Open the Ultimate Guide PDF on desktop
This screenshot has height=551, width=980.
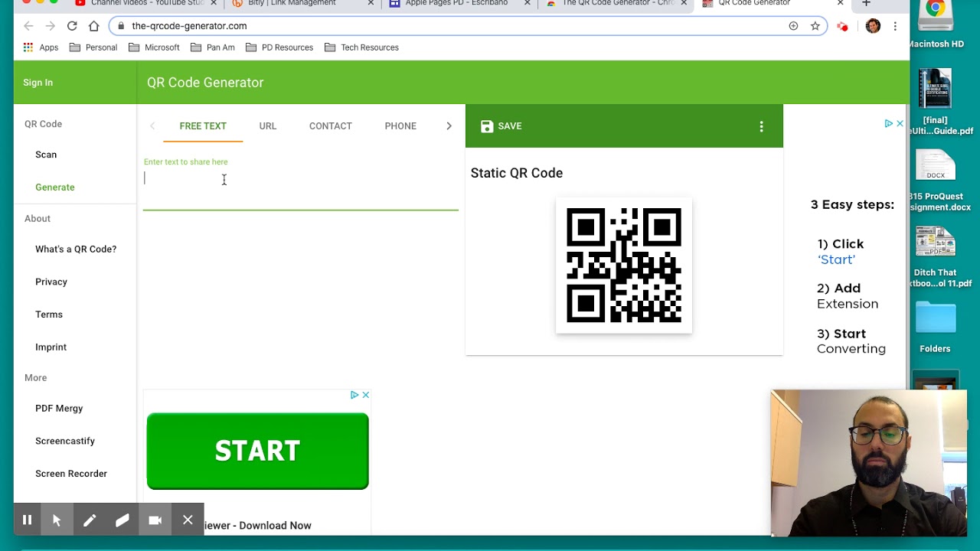coord(936,102)
